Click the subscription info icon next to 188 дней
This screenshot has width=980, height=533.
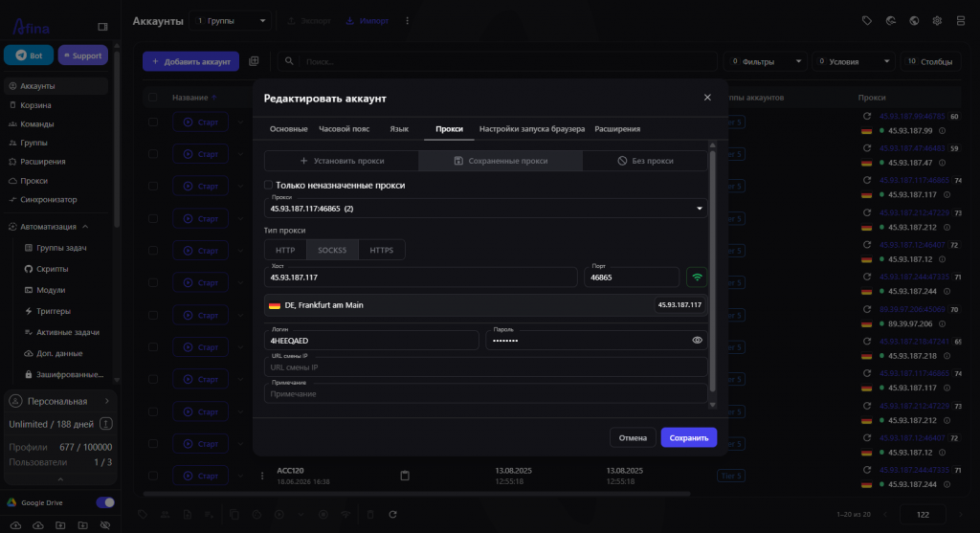pos(105,424)
